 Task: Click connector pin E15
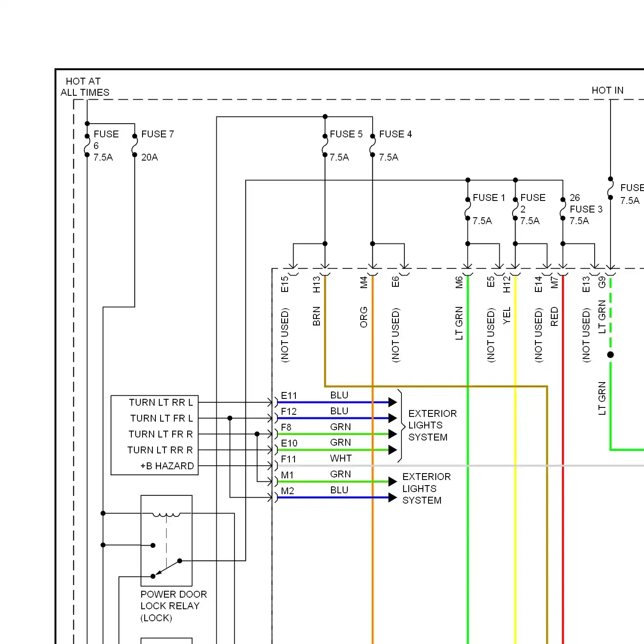tap(285, 284)
